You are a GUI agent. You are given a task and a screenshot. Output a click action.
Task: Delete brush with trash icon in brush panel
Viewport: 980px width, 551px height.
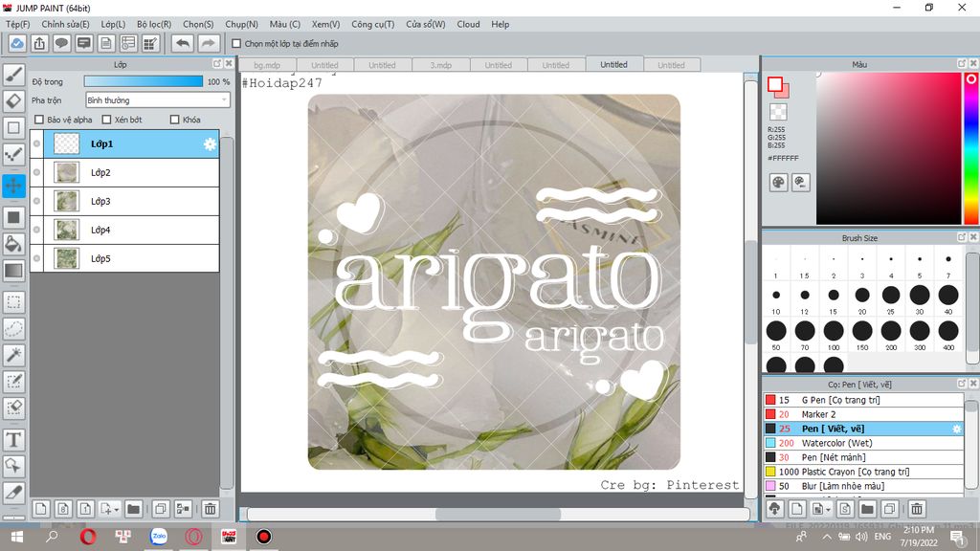pyautogui.click(x=917, y=509)
